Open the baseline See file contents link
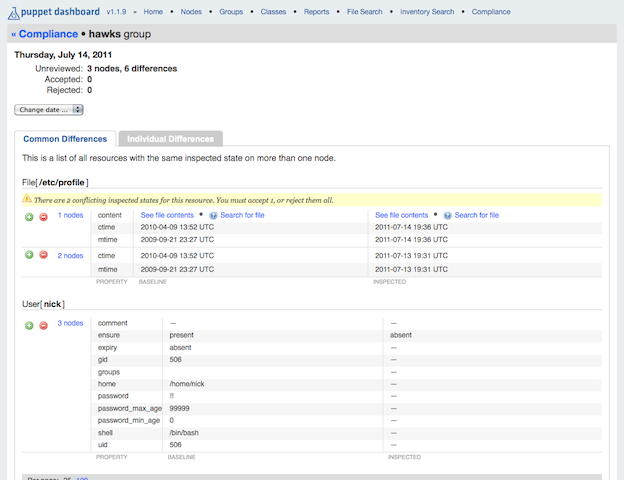 coord(167,215)
